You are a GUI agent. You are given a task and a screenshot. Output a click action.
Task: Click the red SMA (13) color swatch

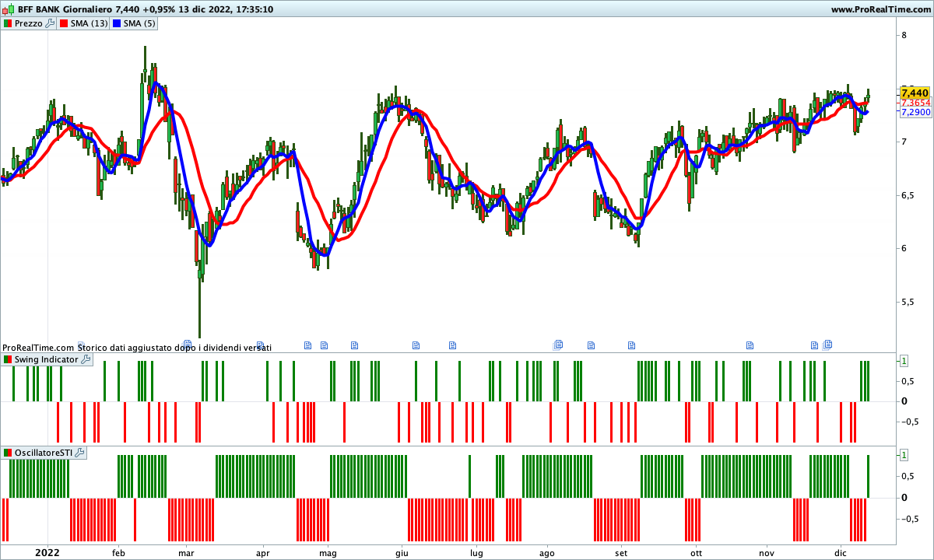coord(65,23)
